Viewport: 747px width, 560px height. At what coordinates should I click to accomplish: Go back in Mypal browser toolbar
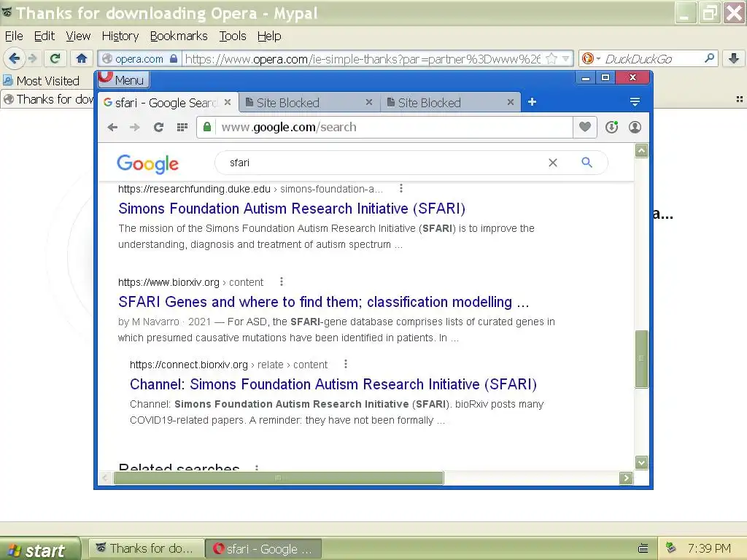coord(14,58)
